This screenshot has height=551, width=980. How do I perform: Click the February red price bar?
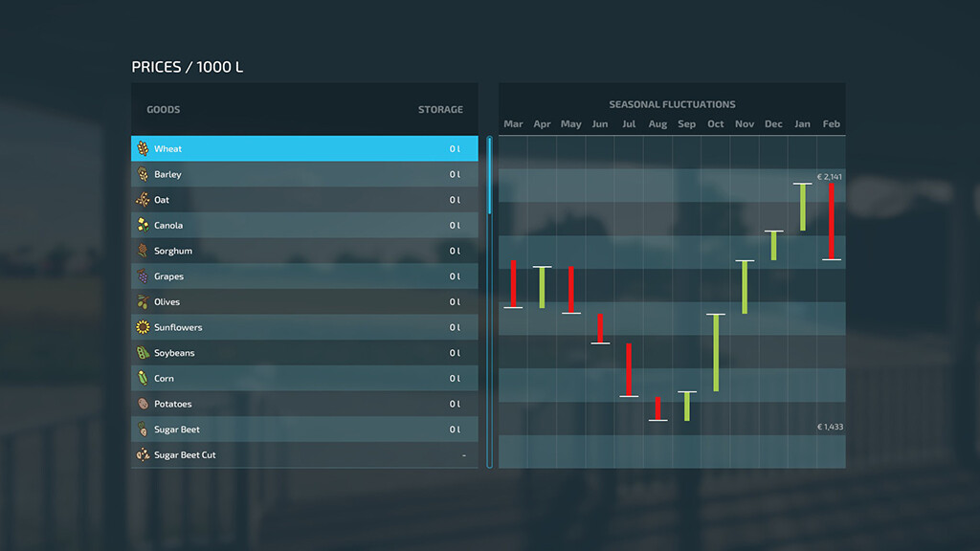click(x=831, y=221)
